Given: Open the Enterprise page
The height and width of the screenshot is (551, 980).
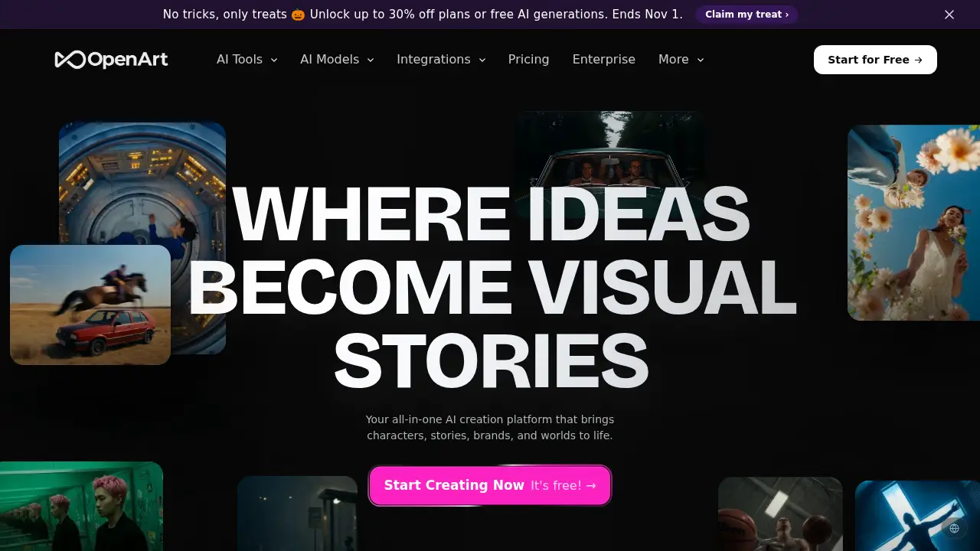Looking at the screenshot, I should point(604,60).
